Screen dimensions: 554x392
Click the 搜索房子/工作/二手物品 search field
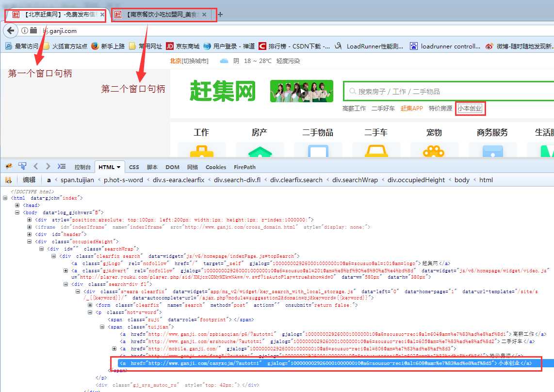coord(449,92)
